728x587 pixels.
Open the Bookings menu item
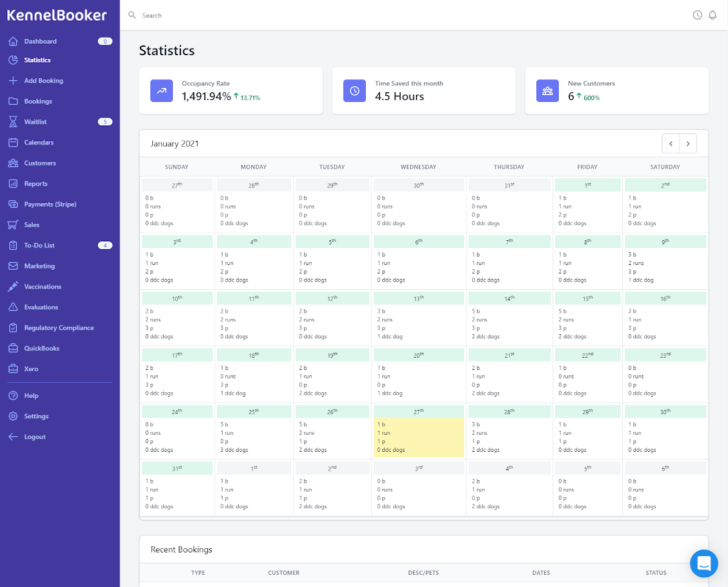tap(38, 101)
